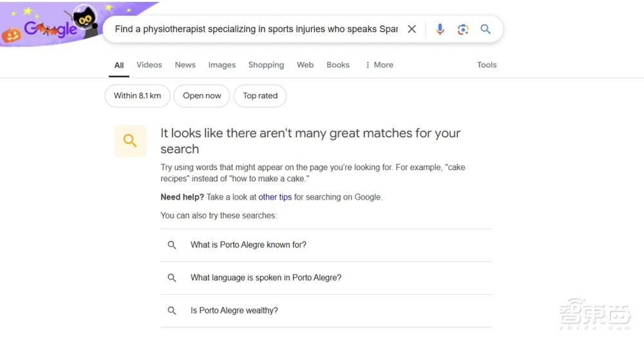Viewport: 644px width, 342px height.
Task: Expand the More search categories menu
Action: coord(379,65)
